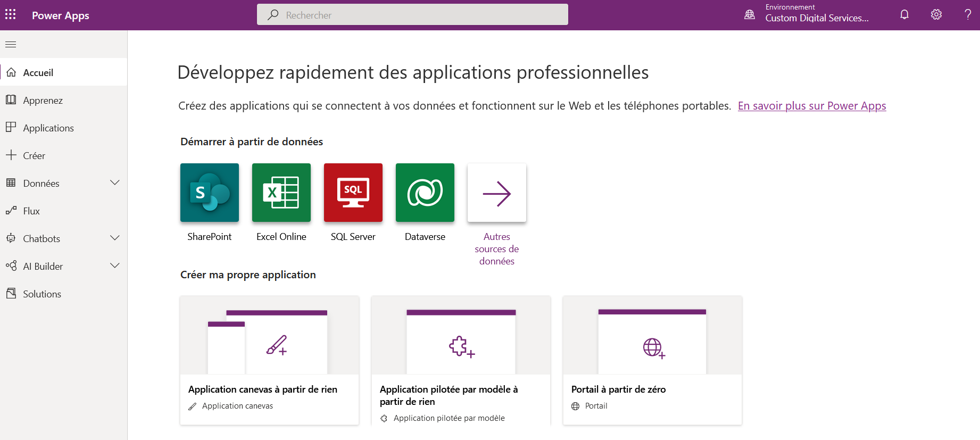Click the Power Apps title in header
The image size is (980, 440).
tap(61, 15)
